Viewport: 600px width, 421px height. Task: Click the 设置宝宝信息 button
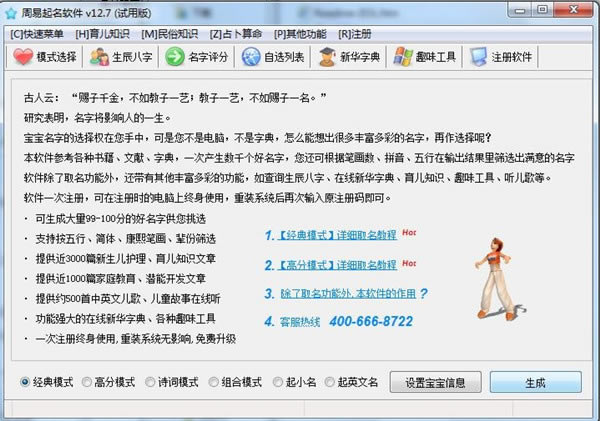pos(435,382)
